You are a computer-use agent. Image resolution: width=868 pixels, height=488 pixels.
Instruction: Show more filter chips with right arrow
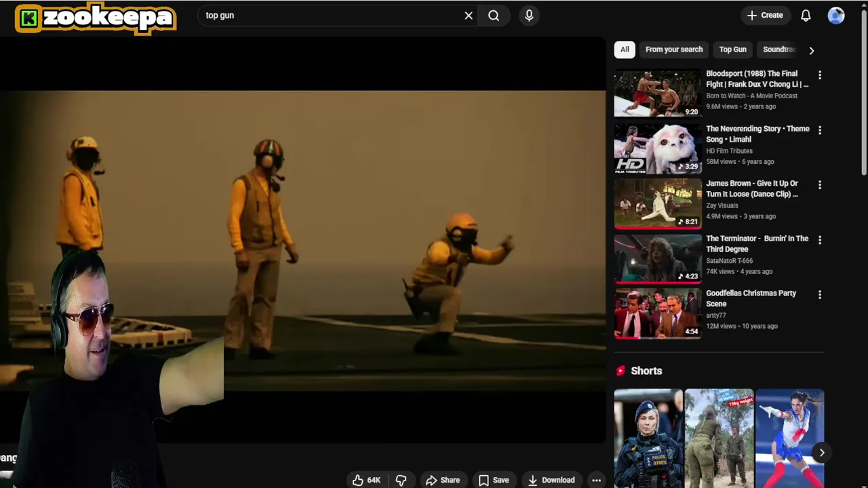tap(811, 50)
